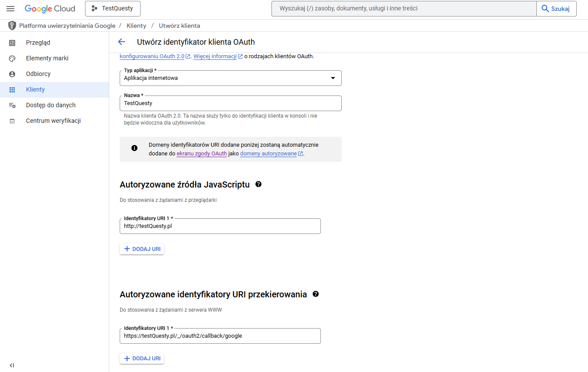Click the Dostęp do danych settings icon
Image resolution: width=588 pixels, height=372 pixels.
coord(12,105)
